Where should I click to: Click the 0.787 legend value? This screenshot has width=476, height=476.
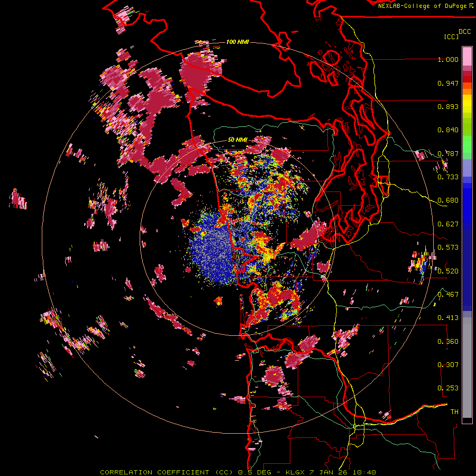[x=448, y=153]
